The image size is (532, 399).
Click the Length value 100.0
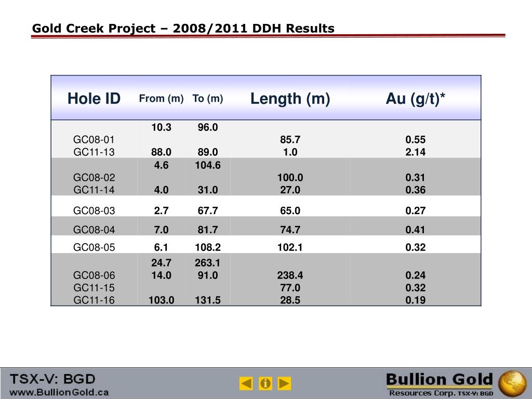coord(290,178)
